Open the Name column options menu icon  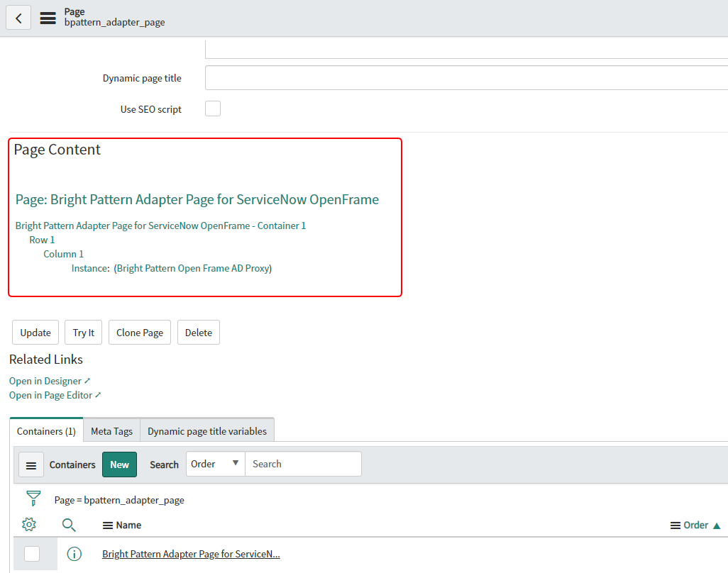[108, 525]
